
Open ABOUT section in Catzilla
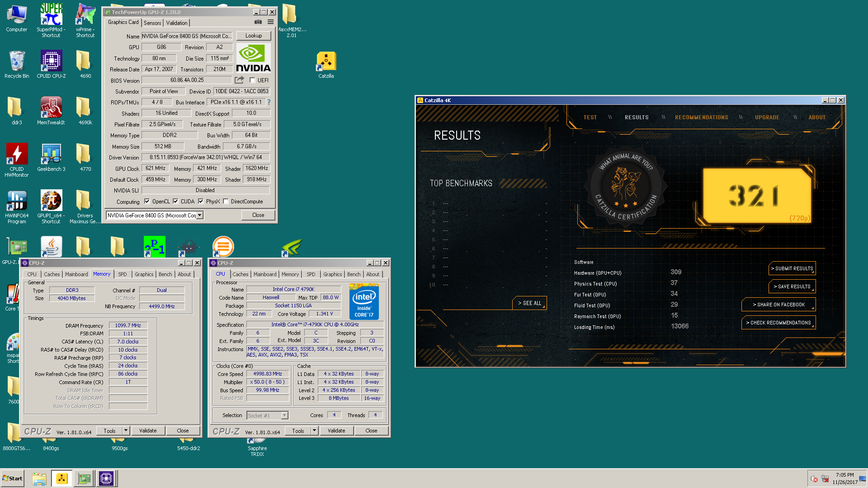pyautogui.click(x=817, y=117)
